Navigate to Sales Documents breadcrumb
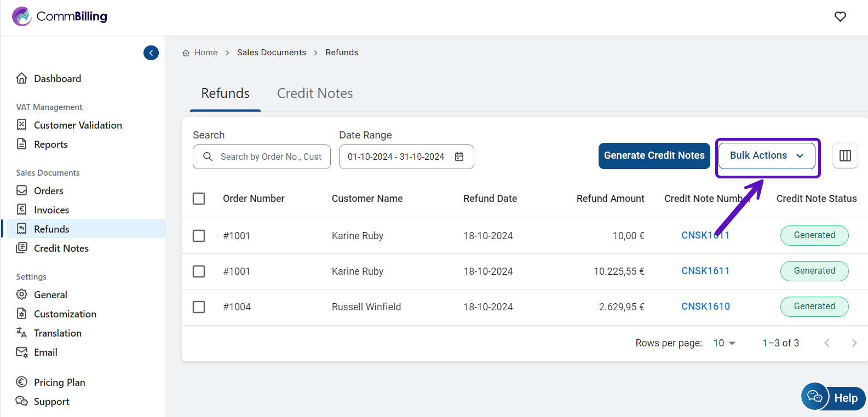868x417 pixels. point(271,53)
